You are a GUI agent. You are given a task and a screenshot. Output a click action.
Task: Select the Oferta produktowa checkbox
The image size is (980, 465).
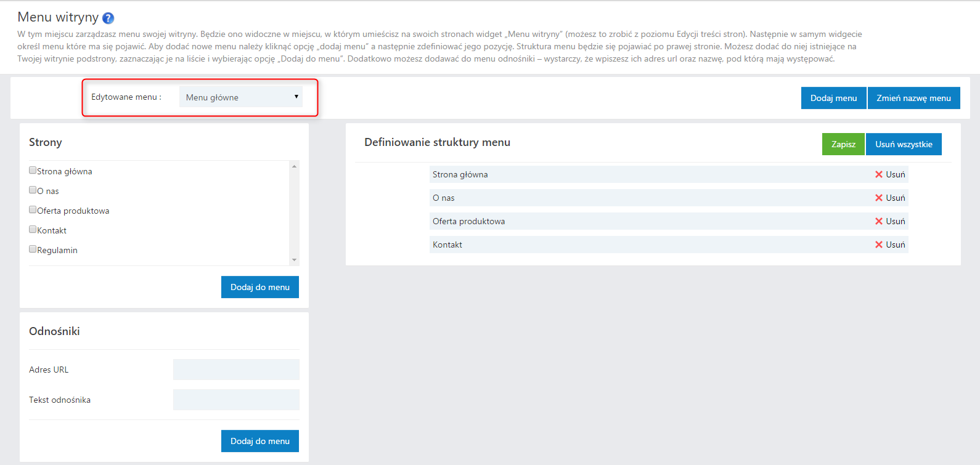33,210
